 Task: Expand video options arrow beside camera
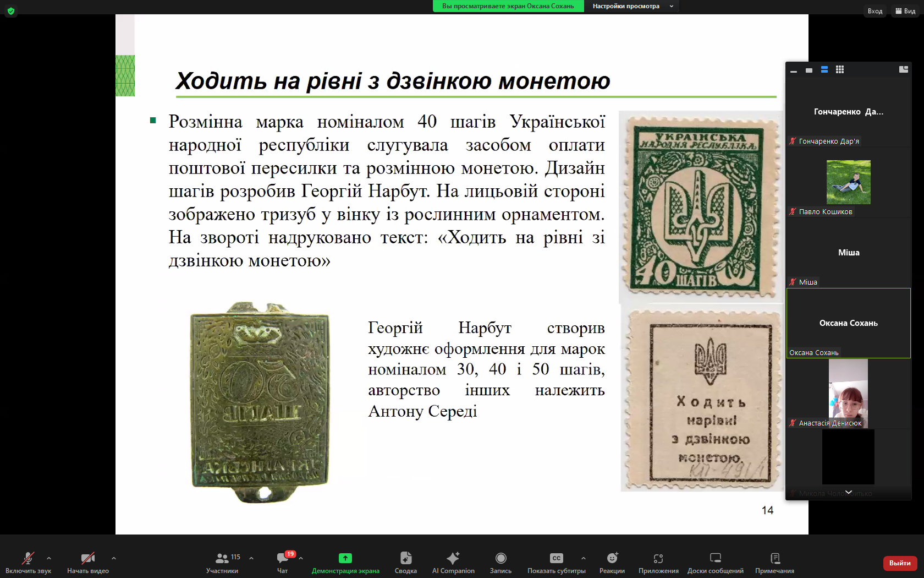tap(114, 558)
